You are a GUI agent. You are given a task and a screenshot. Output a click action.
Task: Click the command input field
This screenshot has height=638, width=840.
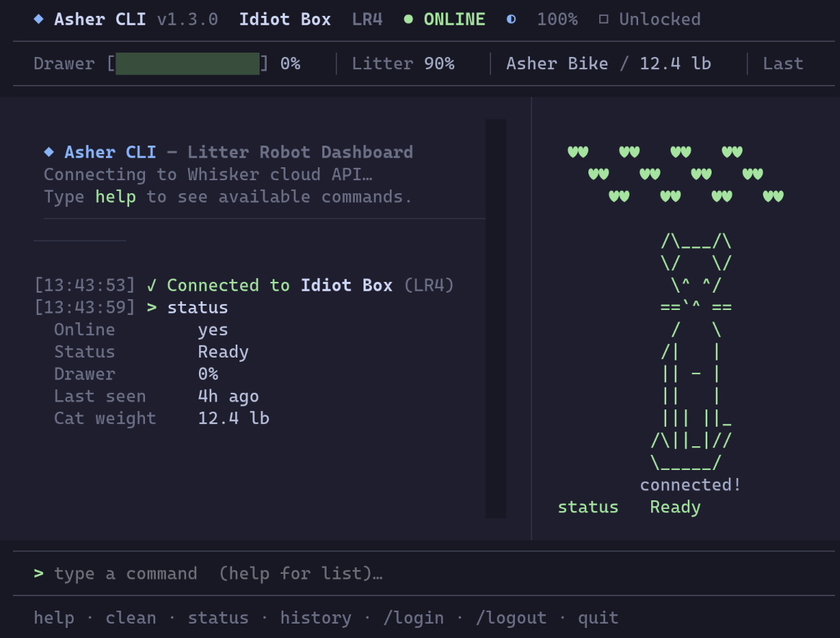point(423,573)
